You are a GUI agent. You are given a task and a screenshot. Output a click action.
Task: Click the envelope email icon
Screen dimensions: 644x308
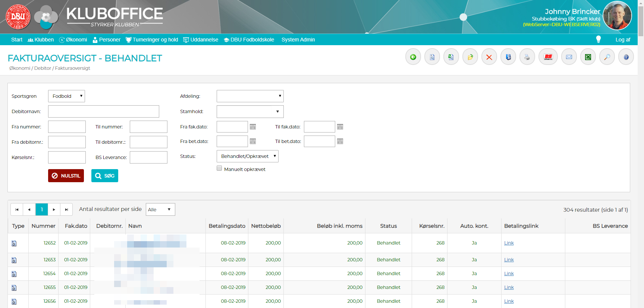click(x=569, y=57)
